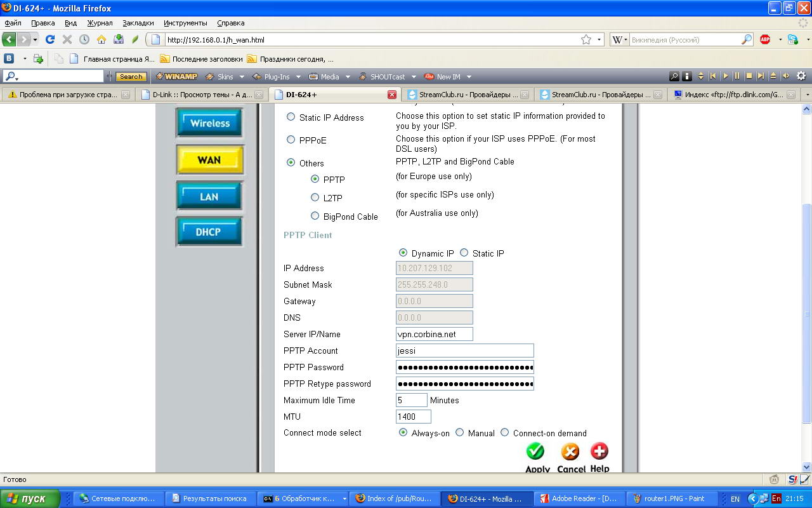Image resolution: width=812 pixels, height=508 pixels.
Task: Go back with the green Back arrow
Action: (x=9, y=39)
